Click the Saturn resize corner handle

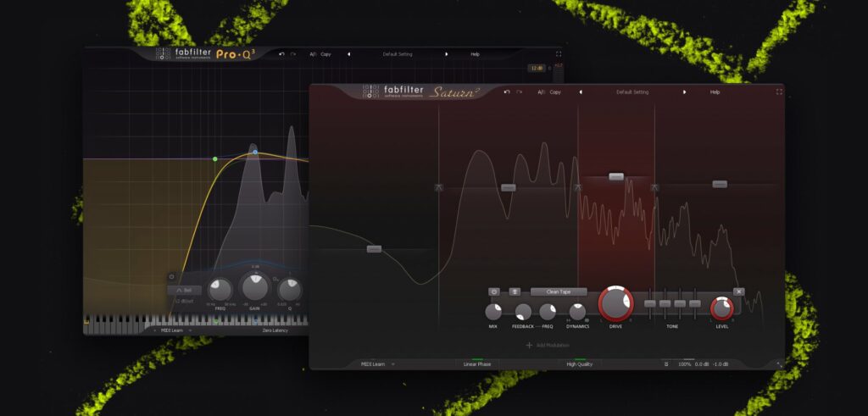(780, 364)
